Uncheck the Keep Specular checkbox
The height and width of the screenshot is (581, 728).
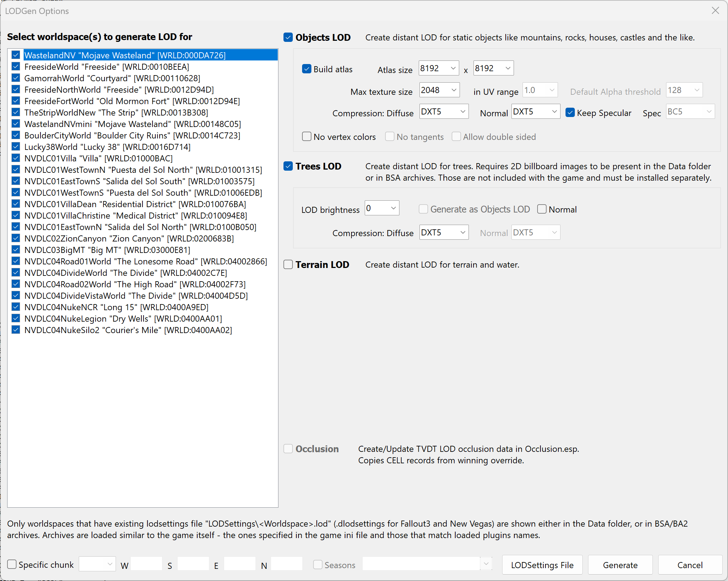pos(570,113)
